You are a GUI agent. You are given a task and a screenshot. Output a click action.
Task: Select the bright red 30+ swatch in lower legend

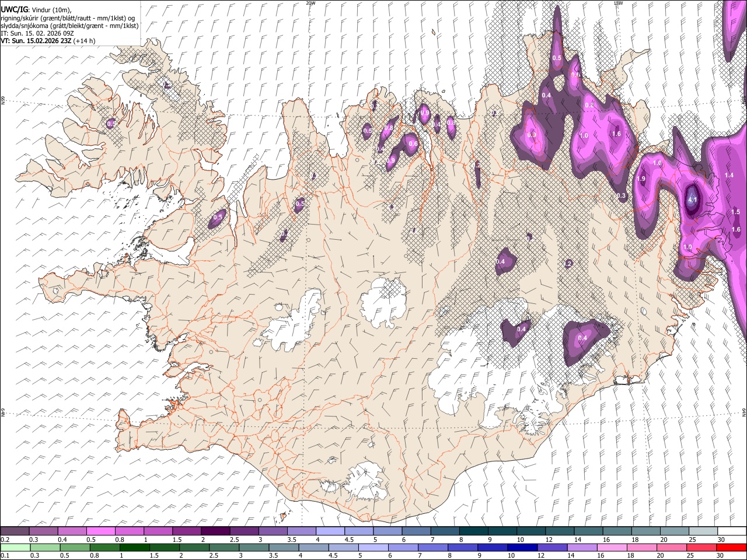[731, 547]
